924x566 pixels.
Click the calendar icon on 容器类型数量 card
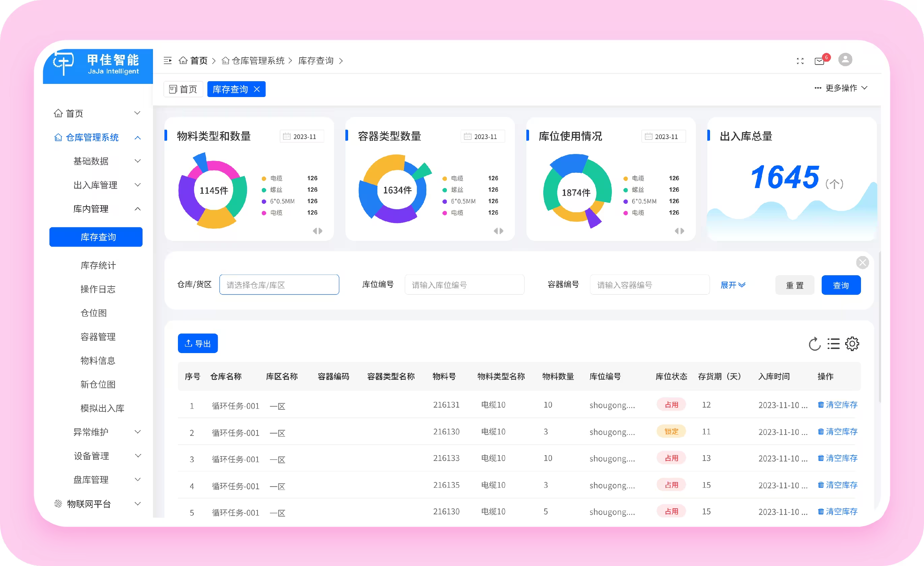point(468,136)
